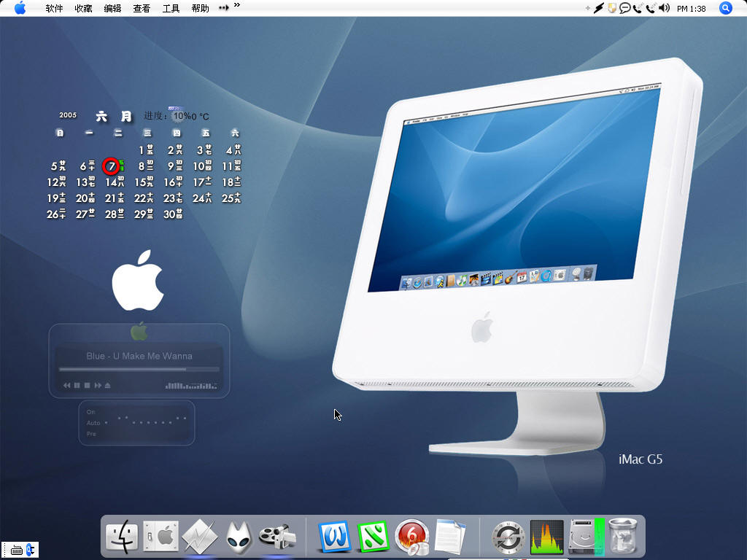
Task: Open System Preferences switch icon in dock
Action: [x=161, y=537]
